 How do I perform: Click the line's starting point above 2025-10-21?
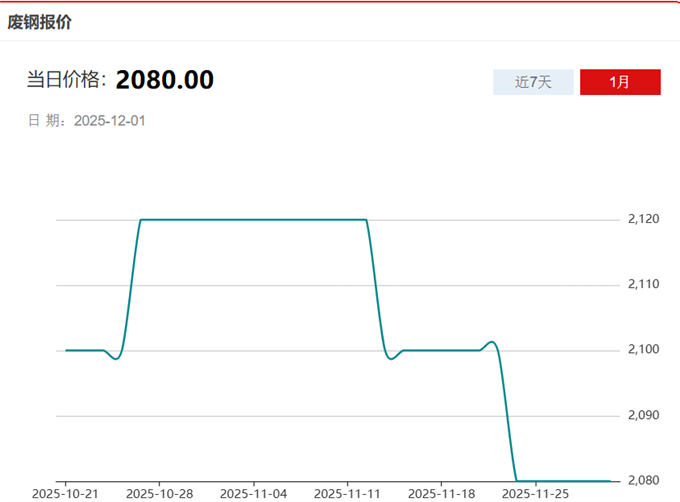(66, 350)
